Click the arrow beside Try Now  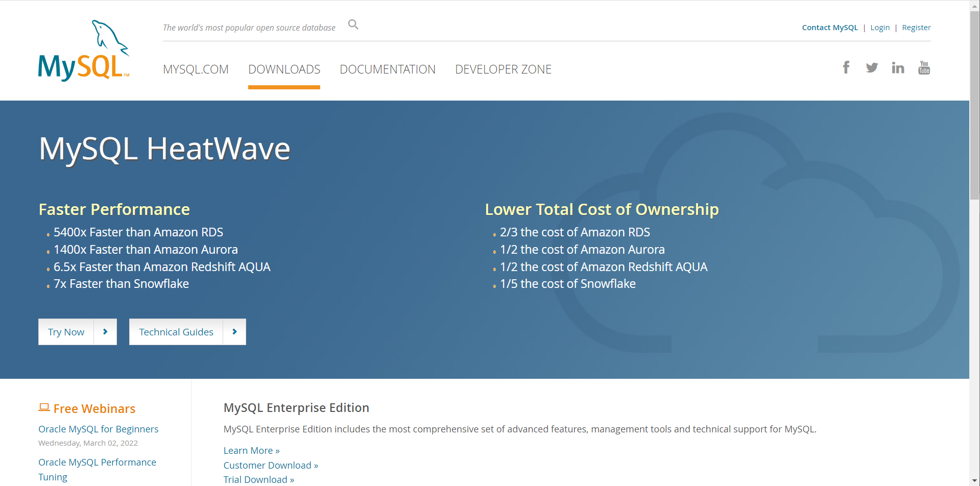click(x=105, y=332)
